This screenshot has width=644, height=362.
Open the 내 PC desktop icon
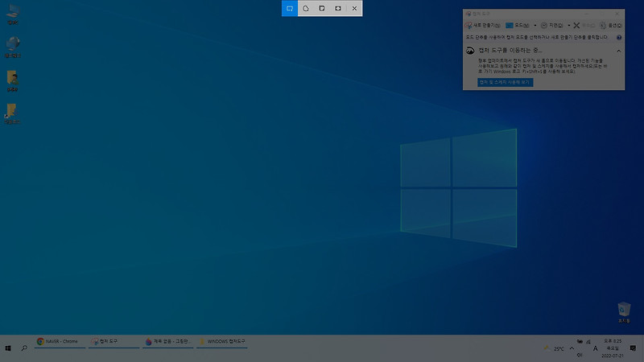tap(12, 14)
